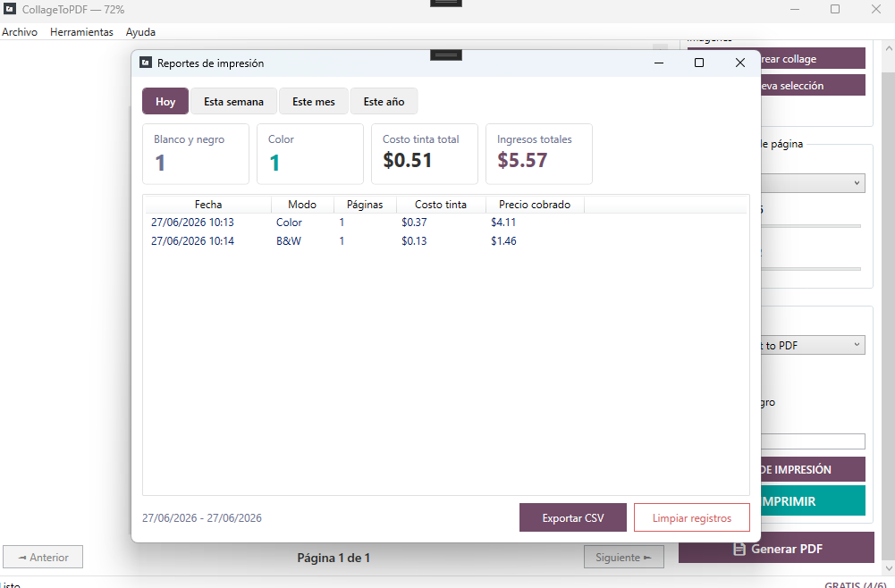
Task: Click the CollageToPDF app icon in title bar
Action: click(10, 9)
